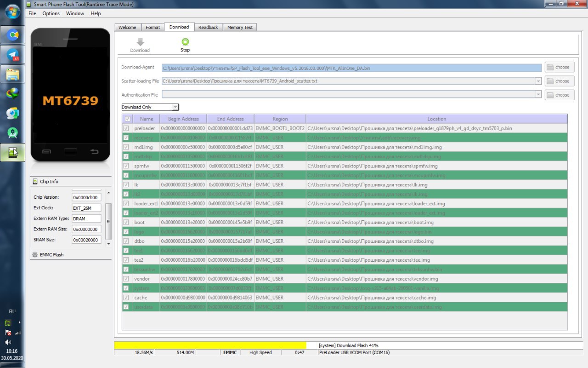Switch to the Welcome tab
Screen dimensions: 588x368
127,27
